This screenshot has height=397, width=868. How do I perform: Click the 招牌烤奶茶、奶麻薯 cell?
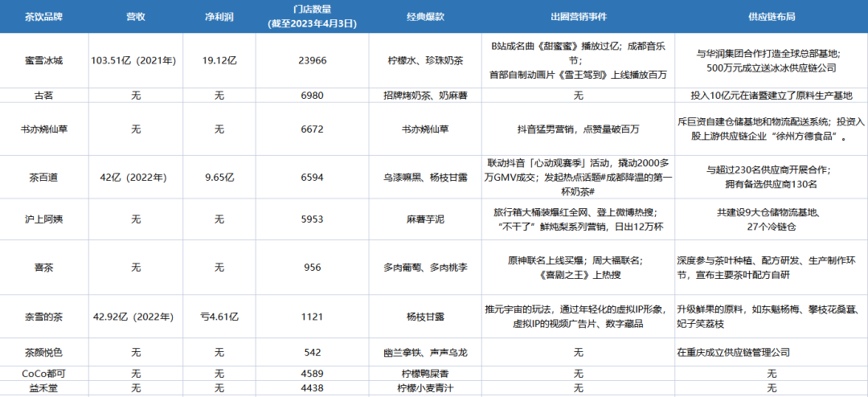[x=424, y=96]
